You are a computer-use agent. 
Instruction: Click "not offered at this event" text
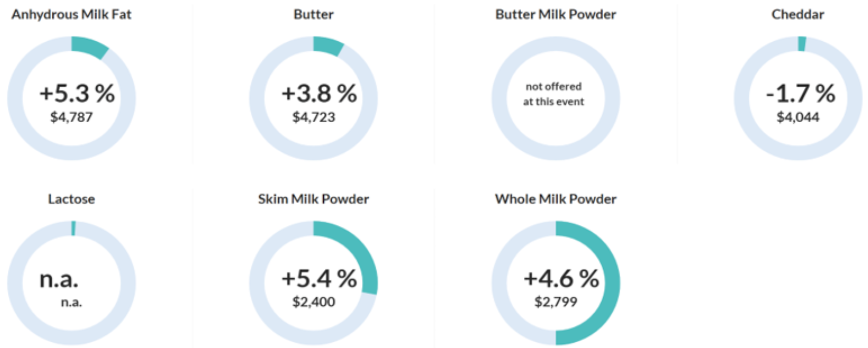(554, 94)
